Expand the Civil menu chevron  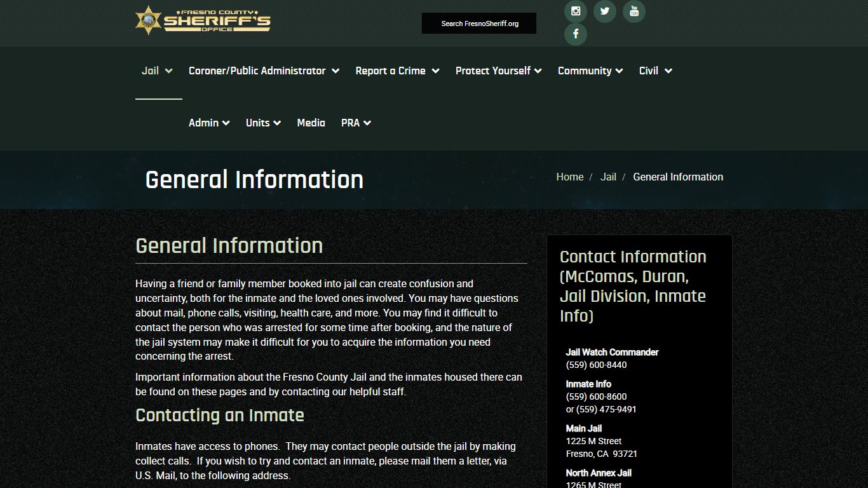668,71
